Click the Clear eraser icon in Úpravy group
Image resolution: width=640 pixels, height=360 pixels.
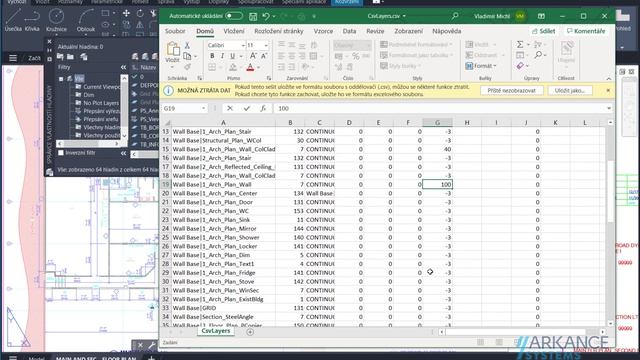[x=520, y=66]
